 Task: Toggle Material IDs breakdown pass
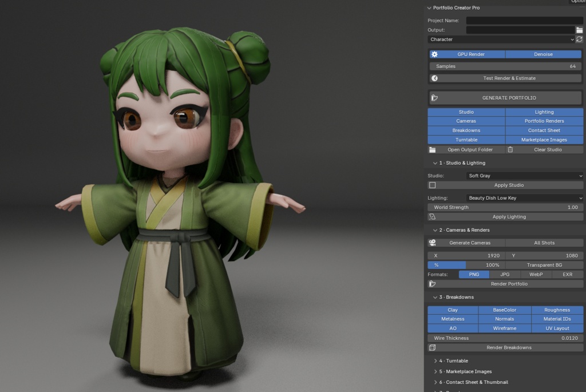(x=557, y=319)
